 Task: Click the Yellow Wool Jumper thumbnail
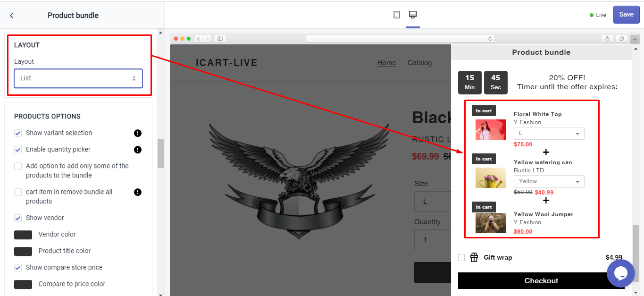pos(491,223)
